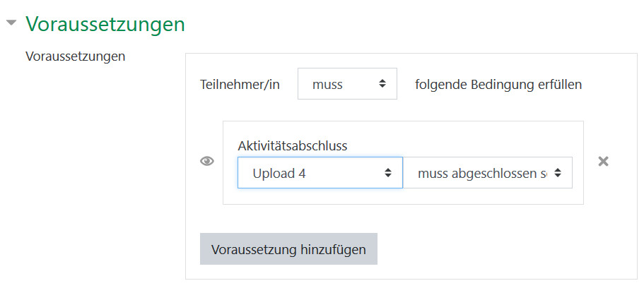Click the "Teilnehmer/in" label text
Screen dimensions: 644x288
(240, 85)
